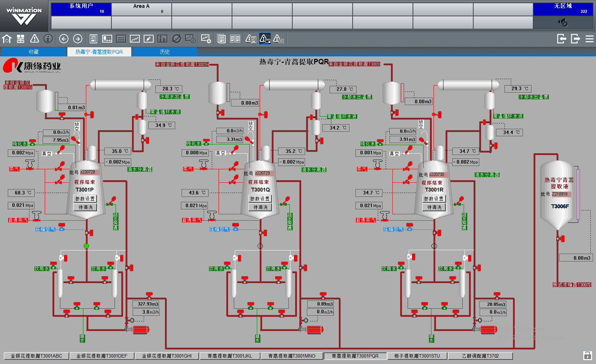The height and width of the screenshot is (364, 596).
Task: Open the information icon in toolbar
Action: [48, 39]
